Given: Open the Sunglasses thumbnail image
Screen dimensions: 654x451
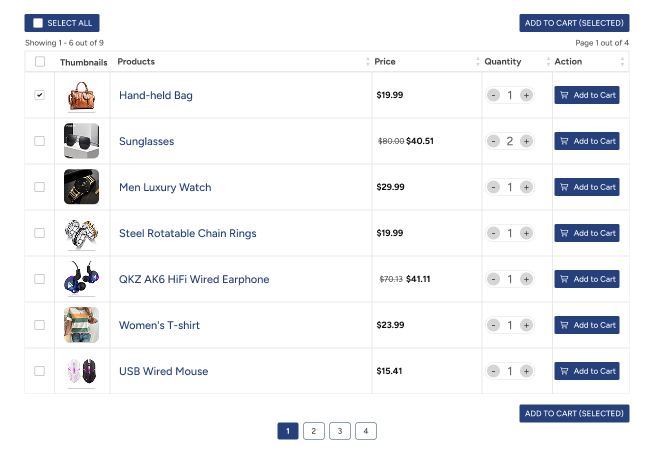Looking at the screenshot, I should (x=81, y=141).
